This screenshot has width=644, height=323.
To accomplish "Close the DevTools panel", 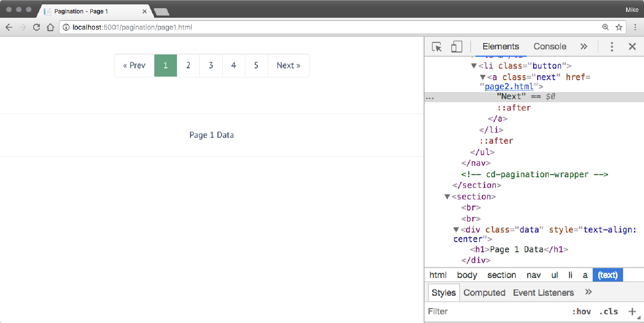I will pyautogui.click(x=632, y=47).
